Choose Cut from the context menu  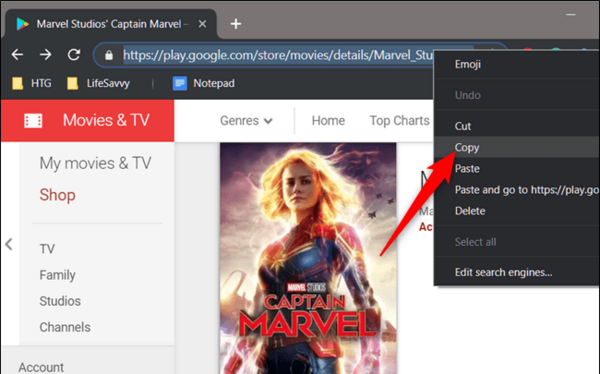point(517,126)
